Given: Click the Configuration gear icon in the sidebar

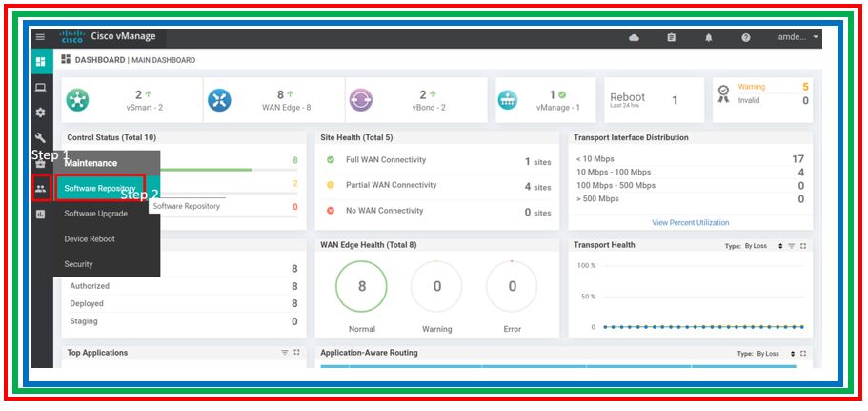Looking at the screenshot, I should tap(40, 113).
